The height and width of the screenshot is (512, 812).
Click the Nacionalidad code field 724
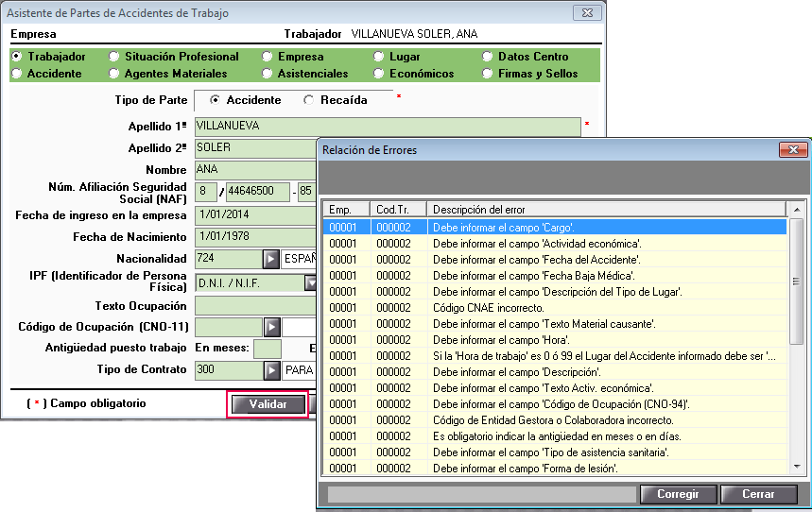pyautogui.click(x=229, y=259)
